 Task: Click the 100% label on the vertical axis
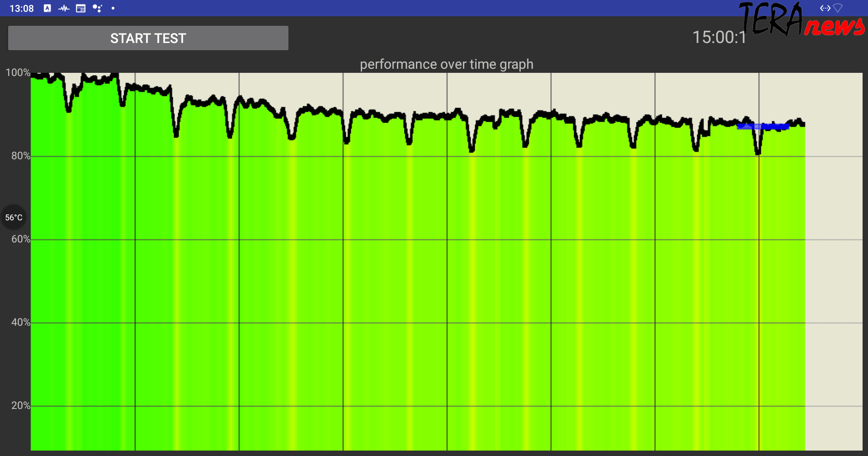[x=18, y=73]
